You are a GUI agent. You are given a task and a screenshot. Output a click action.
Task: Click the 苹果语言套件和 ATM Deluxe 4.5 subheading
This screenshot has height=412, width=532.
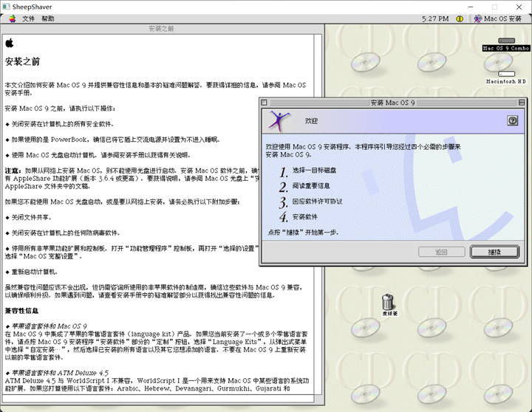pos(60,373)
